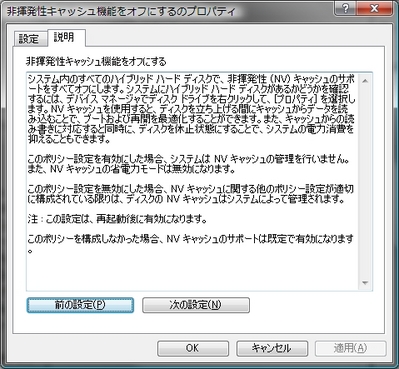Click the paragraph starting システム内のすべての

click(191, 109)
